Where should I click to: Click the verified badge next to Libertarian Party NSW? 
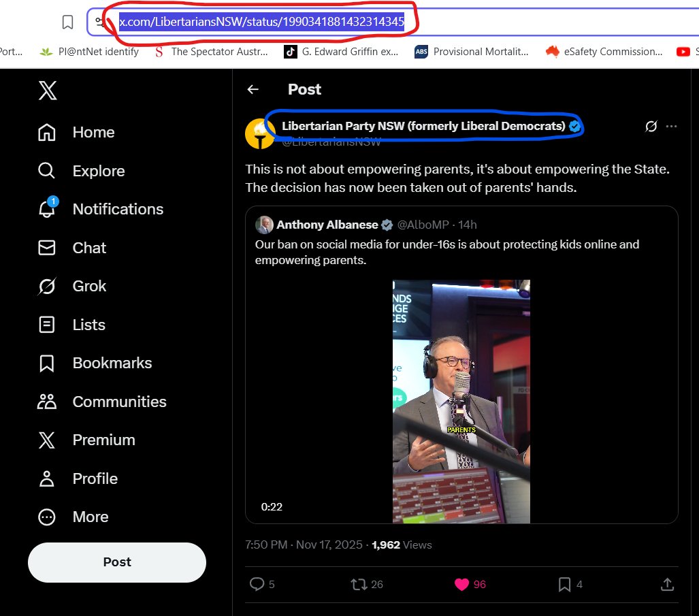(574, 126)
